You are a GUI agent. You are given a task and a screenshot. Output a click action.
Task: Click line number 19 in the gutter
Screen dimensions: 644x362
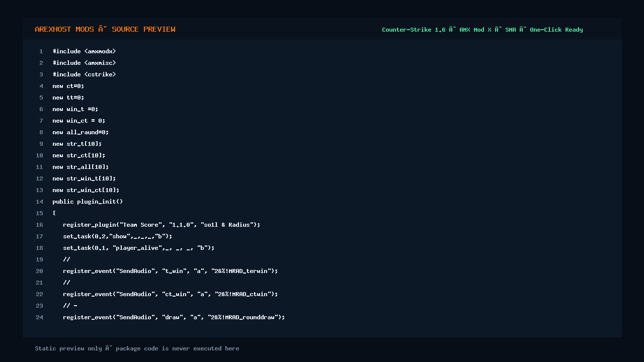(x=39, y=259)
